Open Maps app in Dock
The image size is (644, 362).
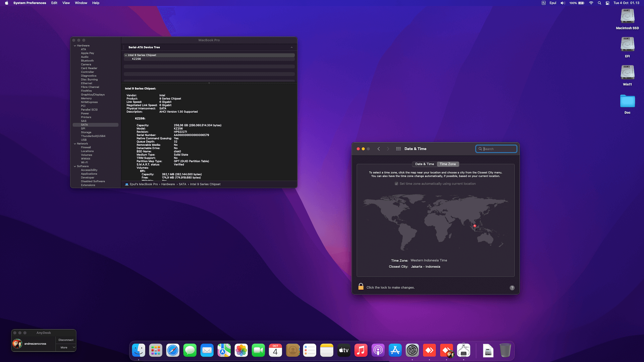point(224,350)
